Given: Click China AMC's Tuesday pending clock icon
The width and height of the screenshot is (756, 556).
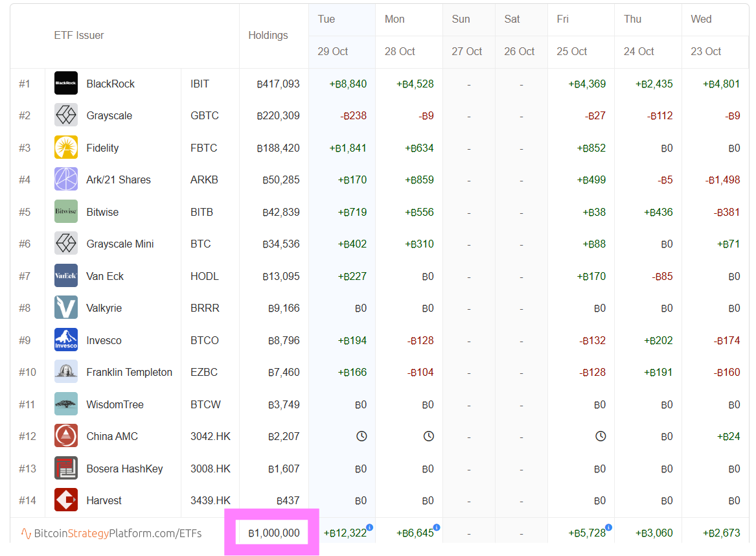Looking at the screenshot, I should point(361,436).
